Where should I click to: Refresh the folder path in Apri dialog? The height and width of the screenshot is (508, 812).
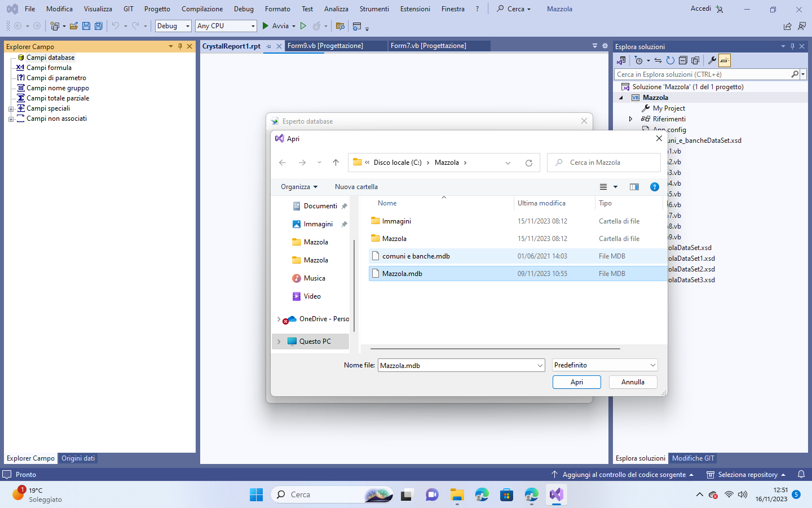pyautogui.click(x=529, y=163)
